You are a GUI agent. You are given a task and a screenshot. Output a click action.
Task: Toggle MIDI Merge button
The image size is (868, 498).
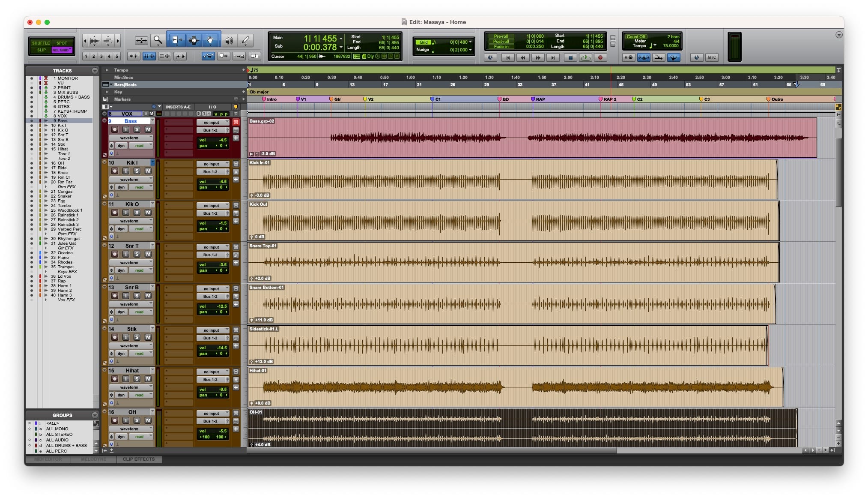pyautogui.click(x=659, y=57)
